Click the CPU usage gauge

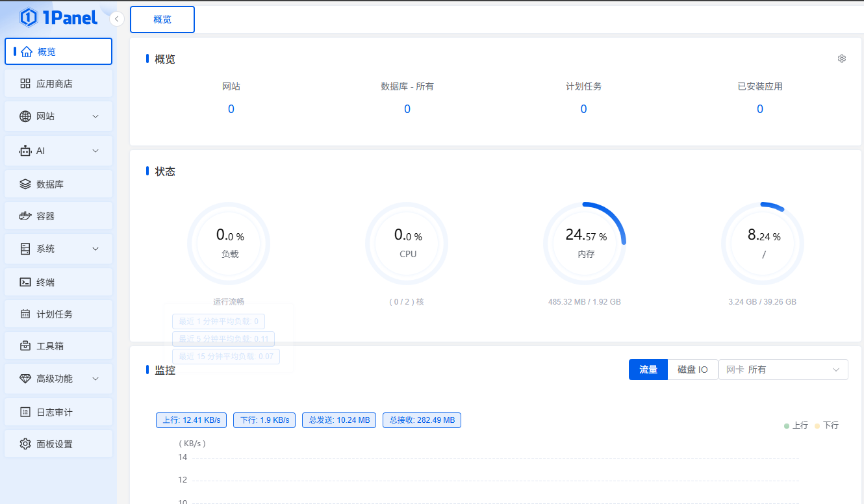407,244
